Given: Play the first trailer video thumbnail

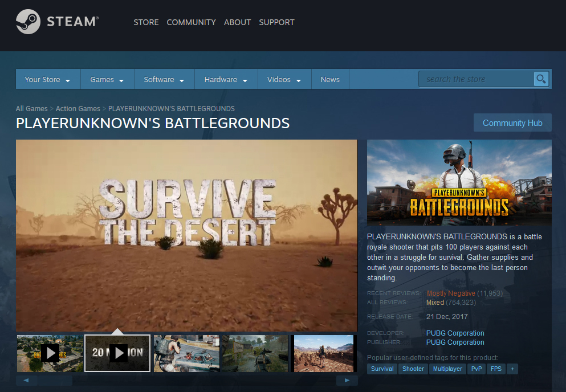Looking at the screenshot, I should point(50,353).
